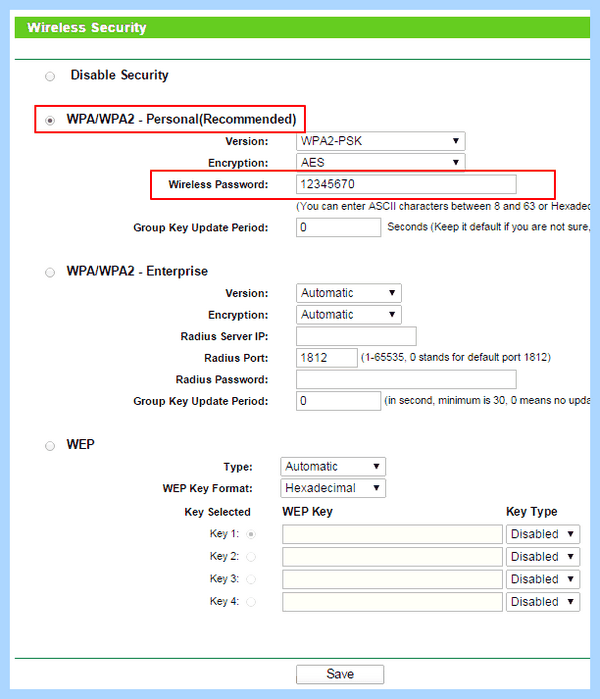The width and height of the screenshot is (600, 699).
Task: Open the WEP Type dropdown
Action: coord(333,467)
